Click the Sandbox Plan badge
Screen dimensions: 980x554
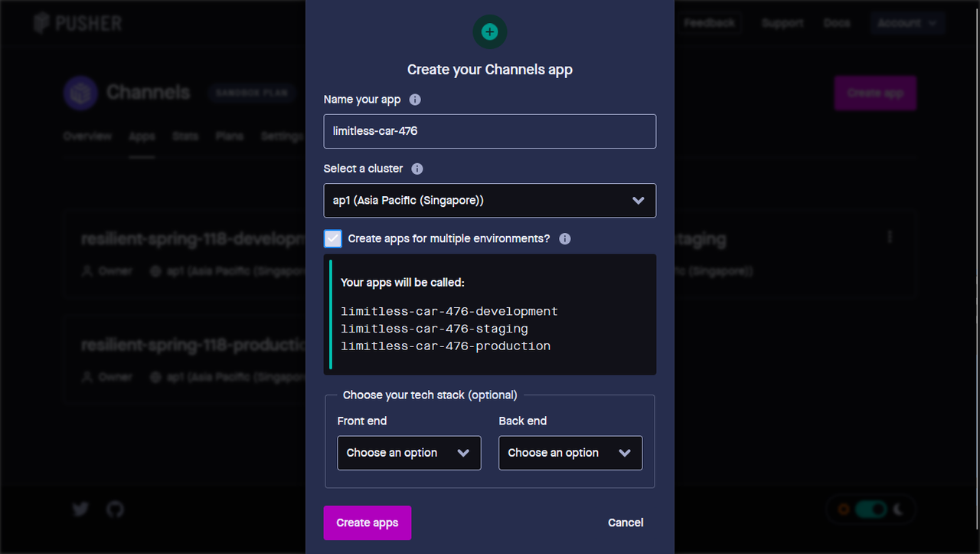coord(251,93)
